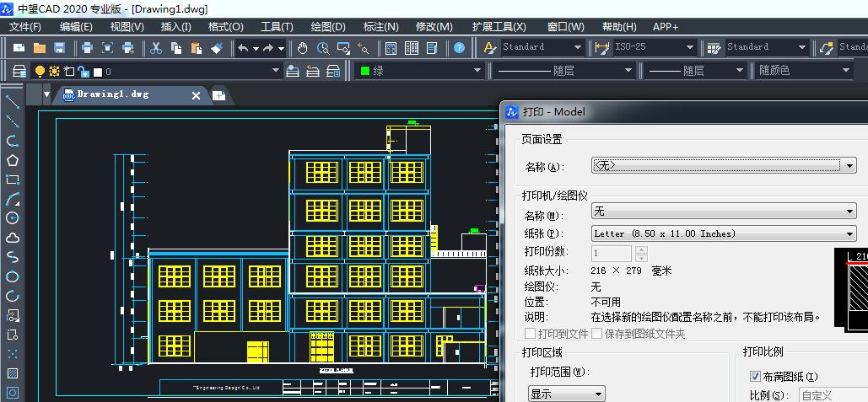Viewport: 868px width, 402px height.
Task: Select the Realtime Zoom icon
Action: 323,48
